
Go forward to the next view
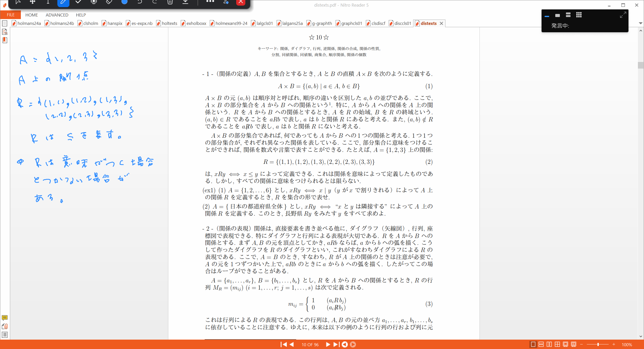[353, 344]
